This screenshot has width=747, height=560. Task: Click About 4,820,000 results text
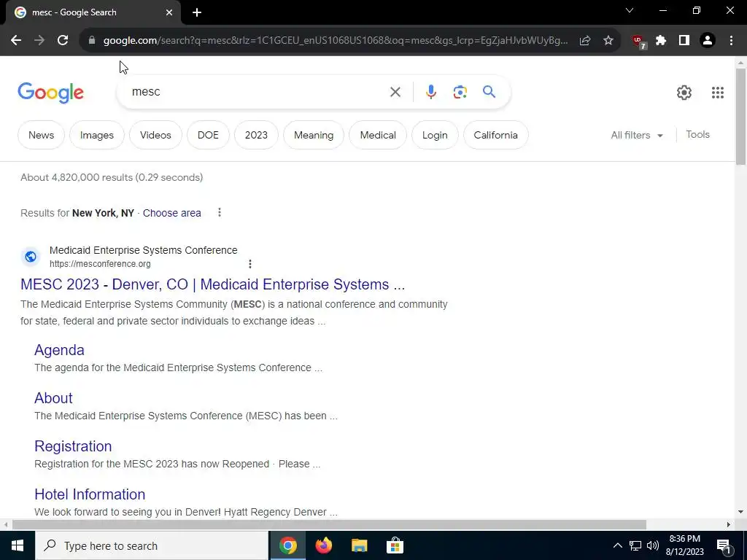point(112,178)
